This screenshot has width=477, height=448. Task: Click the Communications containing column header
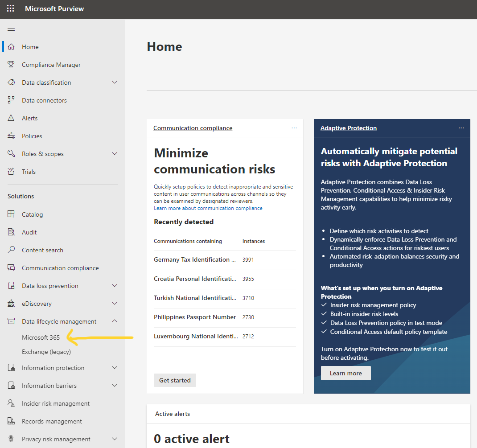point(188,241)
